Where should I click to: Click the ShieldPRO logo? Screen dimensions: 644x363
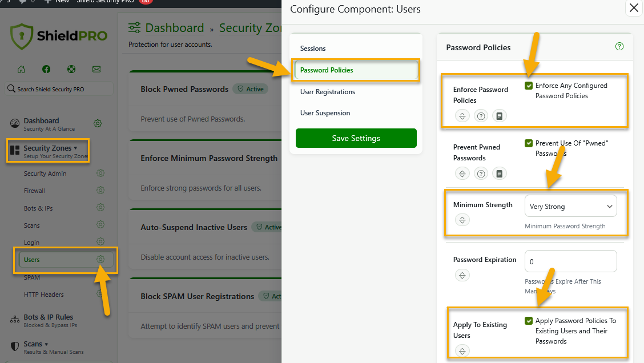pos(59,36)
